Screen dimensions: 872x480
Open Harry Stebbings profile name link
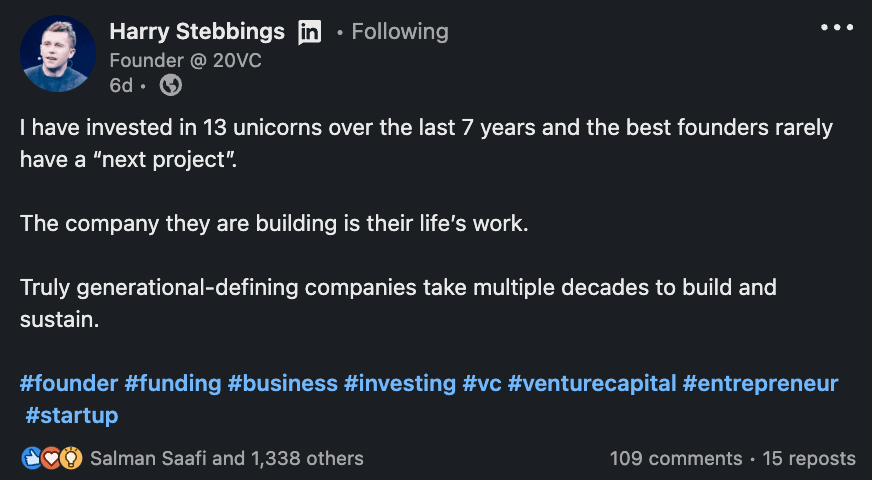pos(197,32)
